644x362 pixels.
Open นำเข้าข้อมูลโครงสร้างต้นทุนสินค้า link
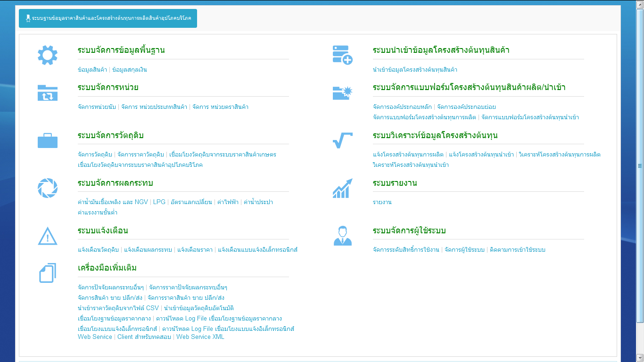pos(415,70)
